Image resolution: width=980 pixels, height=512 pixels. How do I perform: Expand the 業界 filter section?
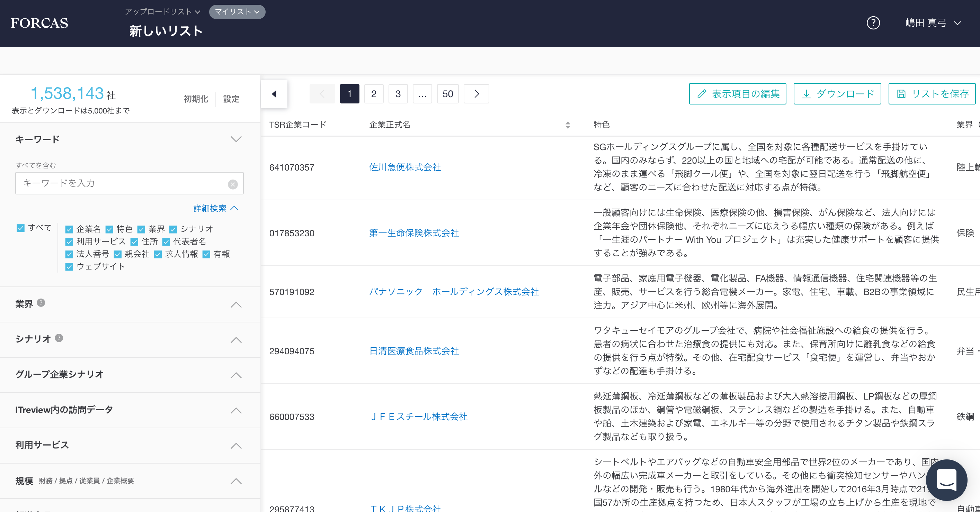pyautogui.click(x=236, y=304)
